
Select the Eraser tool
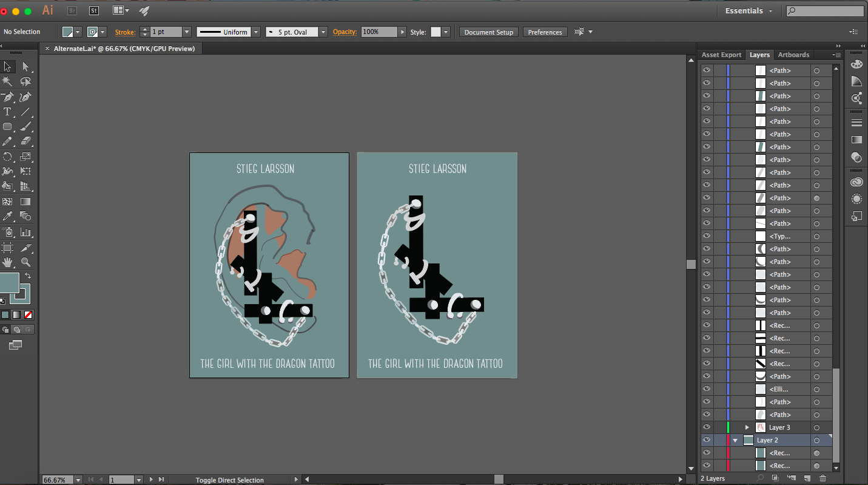click(25, 141)
